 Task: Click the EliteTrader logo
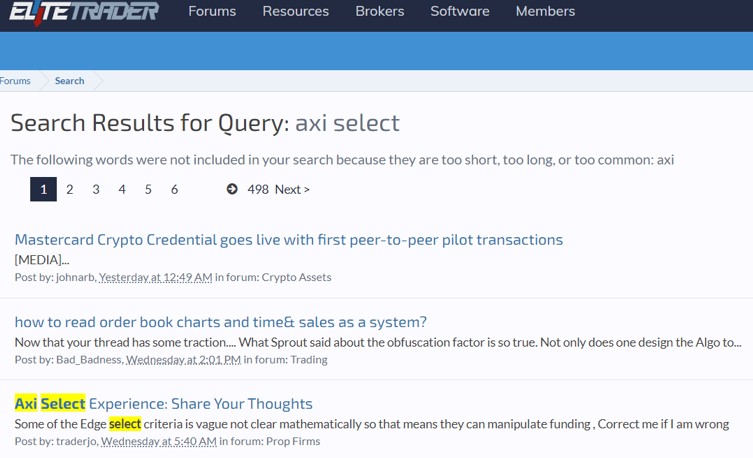click(84, 12)
